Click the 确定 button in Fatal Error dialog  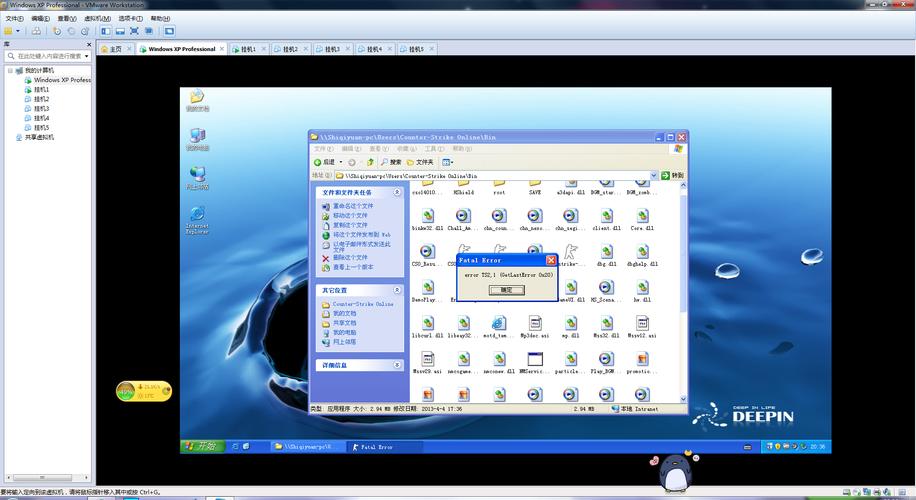506,290
